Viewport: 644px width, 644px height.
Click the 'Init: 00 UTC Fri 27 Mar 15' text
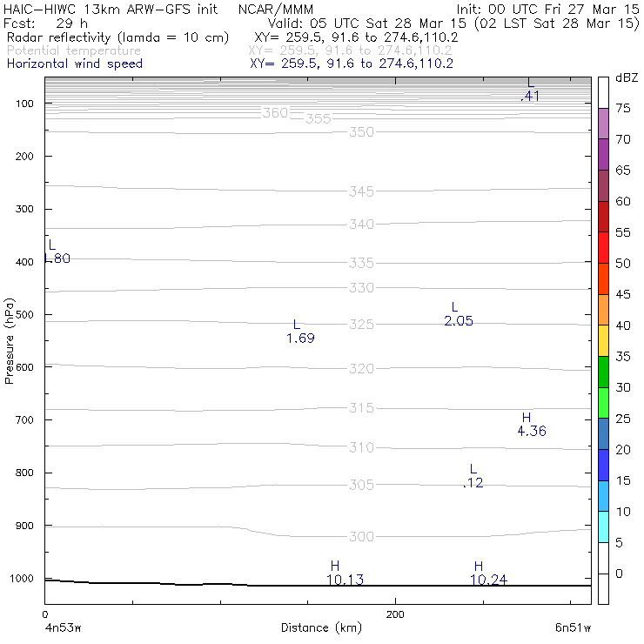[x=548, y=9]
